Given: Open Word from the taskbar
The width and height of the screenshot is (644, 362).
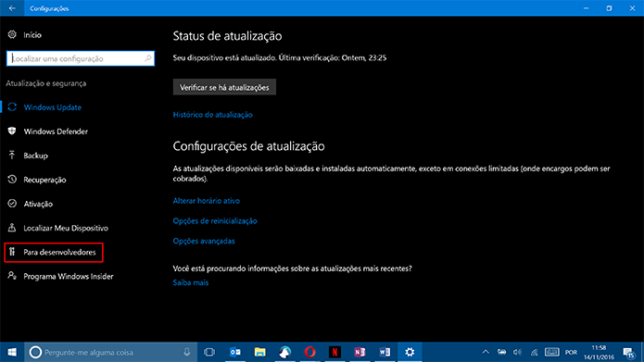Looking at the screenshot, I should click(385, 352).
